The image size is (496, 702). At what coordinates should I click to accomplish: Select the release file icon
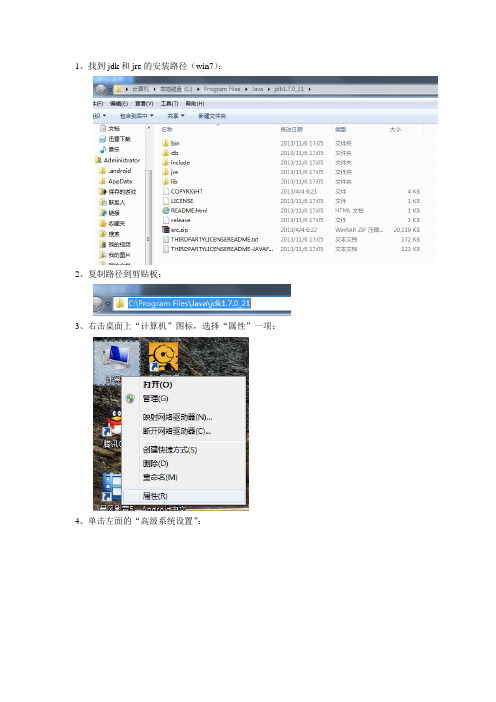pos(166,220)
